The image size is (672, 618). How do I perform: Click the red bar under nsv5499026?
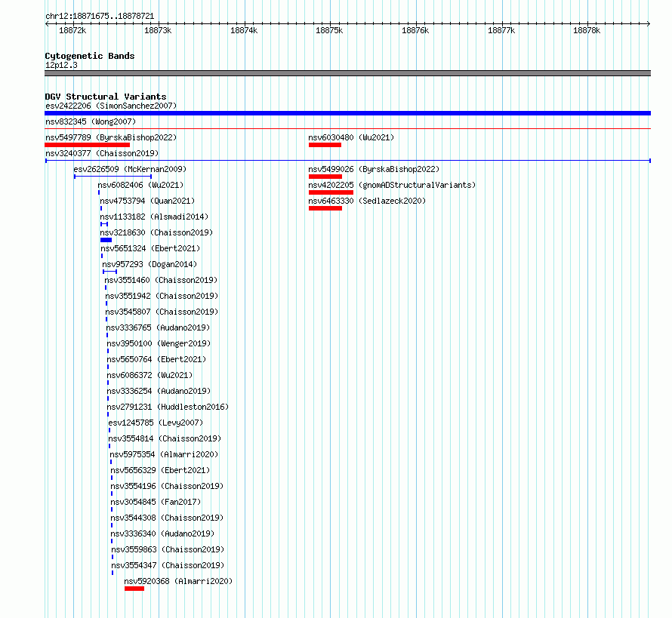pos(325,177)
